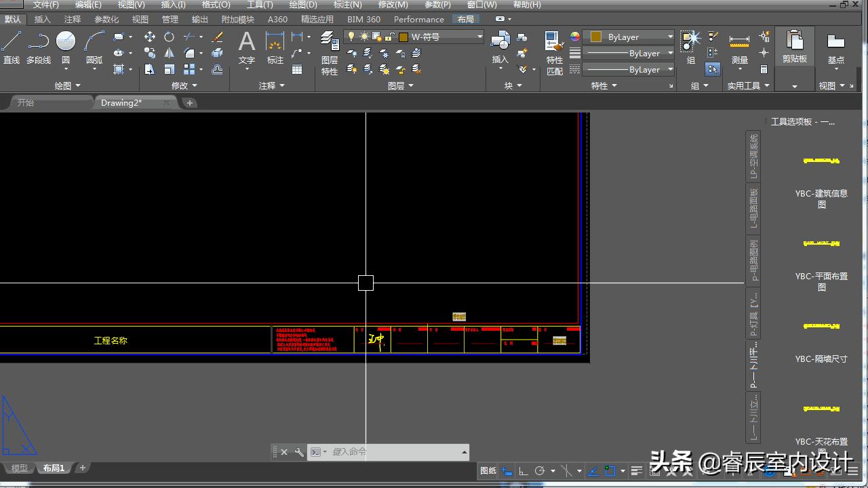Click the Rotate tool icon
This screenshot has height=488, width=868.
coord(169,37)
